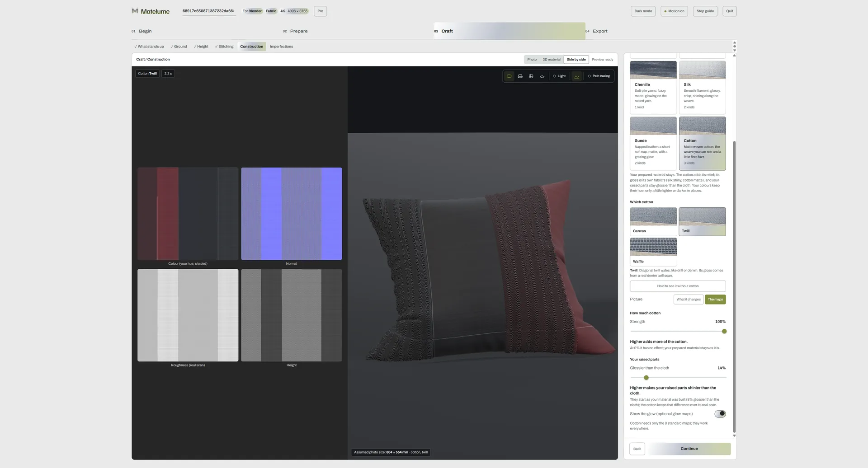The width and height of the screenshot is (868, 468).
Task: Select the pillow preview shape icon
Action: coord(509,76)
